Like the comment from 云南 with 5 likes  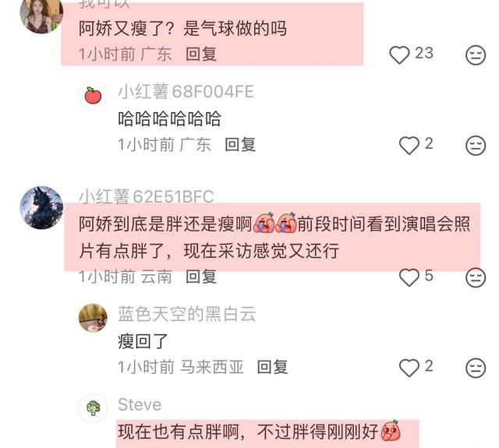pyautogui.click(x=409, y=277)
